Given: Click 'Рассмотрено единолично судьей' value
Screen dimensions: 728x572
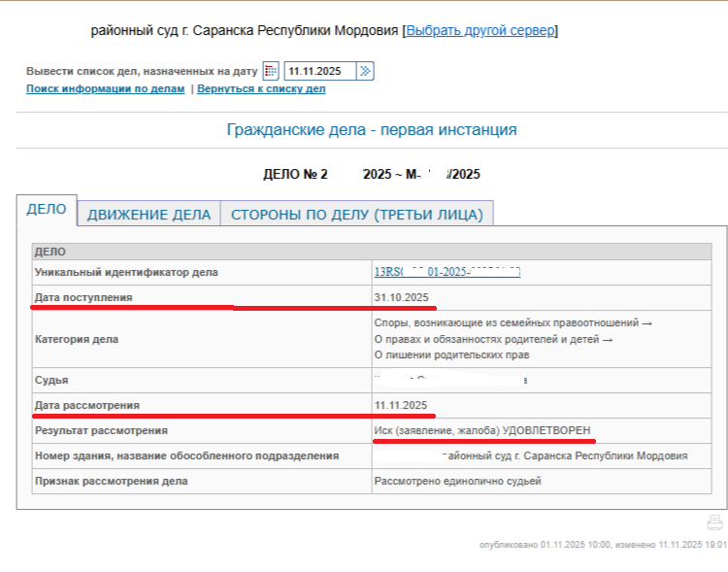Looking at the screenshot, I should click(458, 481).
